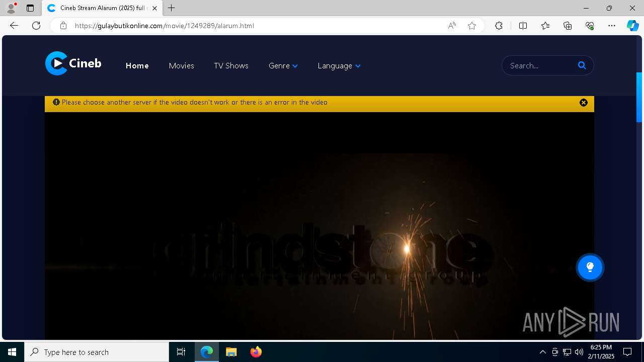The image size is (644, 362).
Task: Open the volume control icon
Action: click(579, 352)
